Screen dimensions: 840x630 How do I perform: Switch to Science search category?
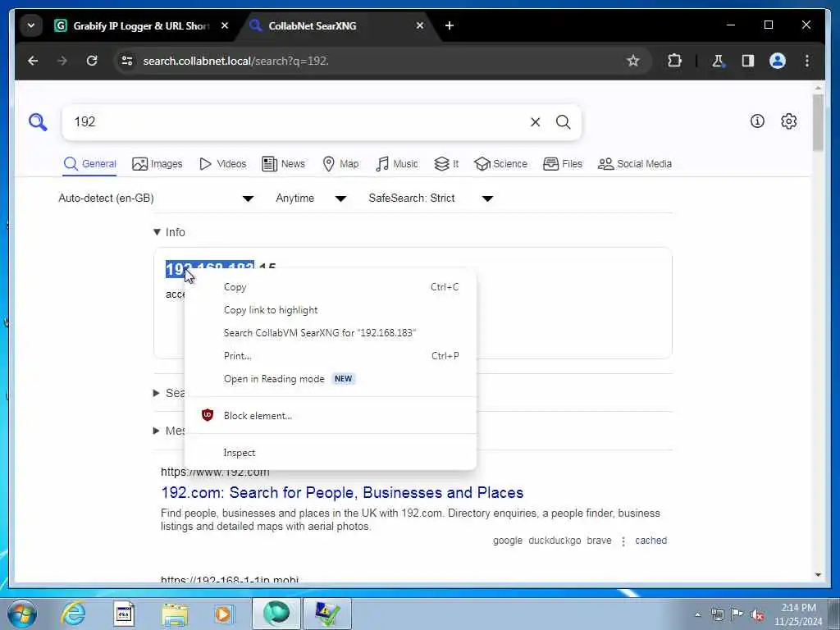[x=501, y=164]
